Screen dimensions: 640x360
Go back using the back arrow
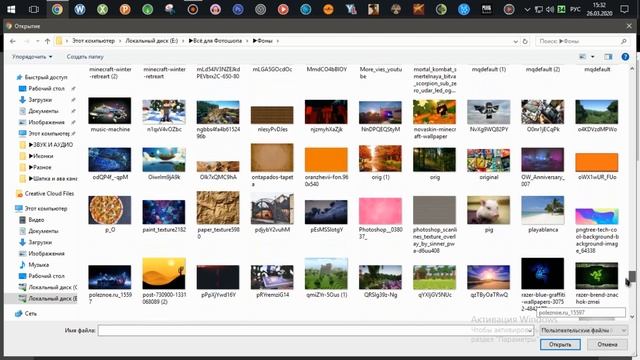[13, 41]
